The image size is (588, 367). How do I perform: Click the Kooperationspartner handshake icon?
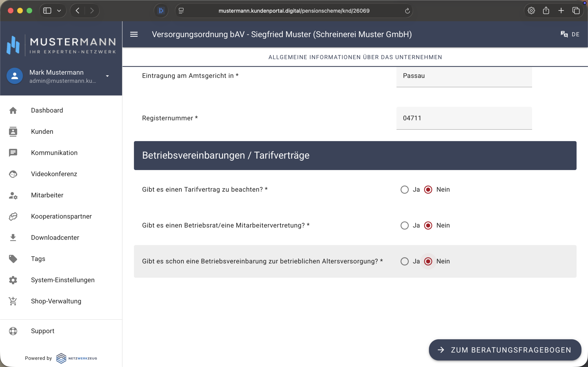(13, 217)
